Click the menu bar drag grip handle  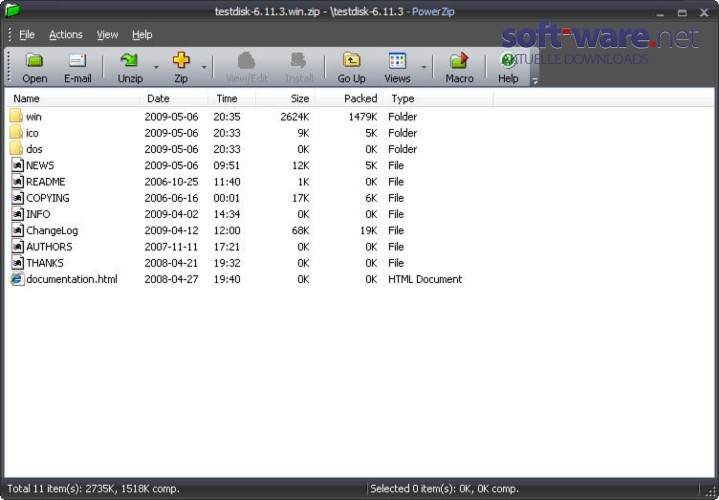pyautogui.click(x=10, y=34)
